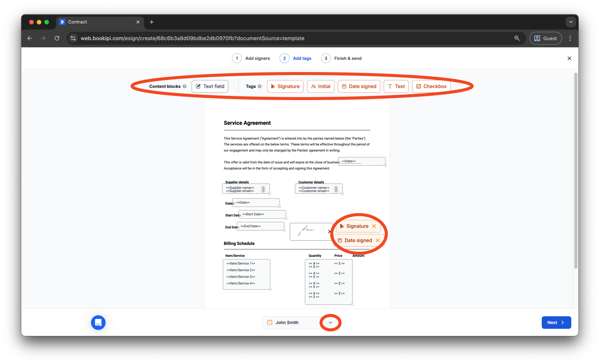
Task: Go to step 3 Finish & send
Action: point(342,58)
